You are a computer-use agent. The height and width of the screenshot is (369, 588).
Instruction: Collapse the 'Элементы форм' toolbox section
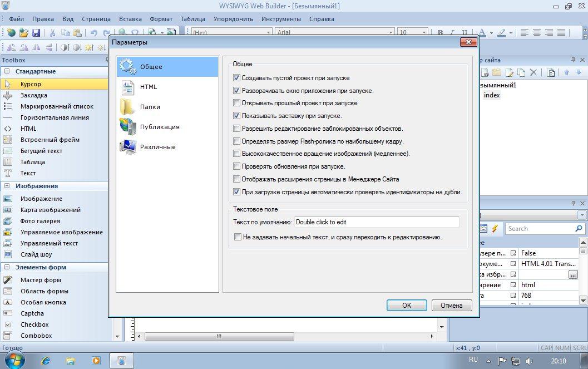point(7,267)
